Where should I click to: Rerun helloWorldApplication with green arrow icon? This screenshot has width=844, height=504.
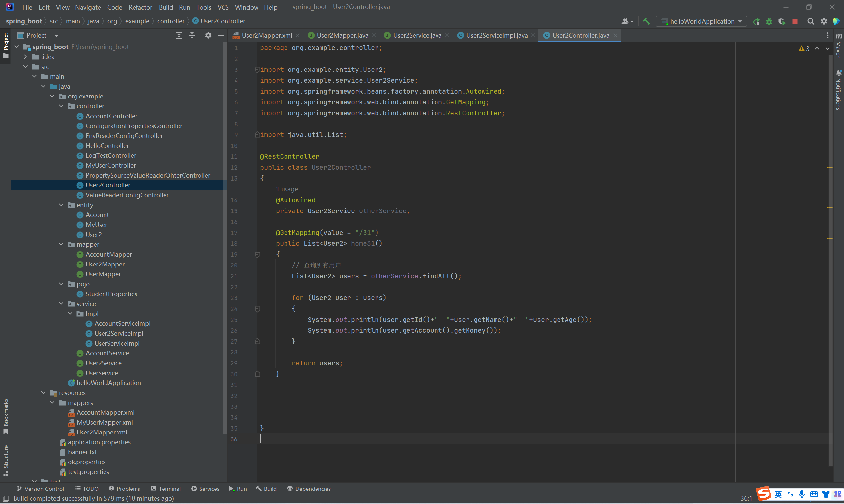tap(756, 21)
